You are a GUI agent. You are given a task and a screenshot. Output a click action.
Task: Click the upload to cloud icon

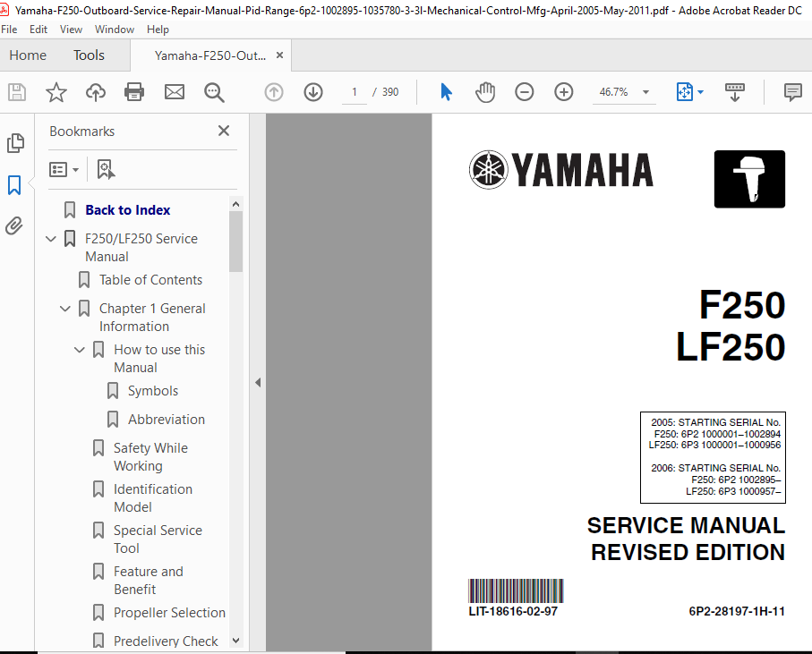point(95,93)
